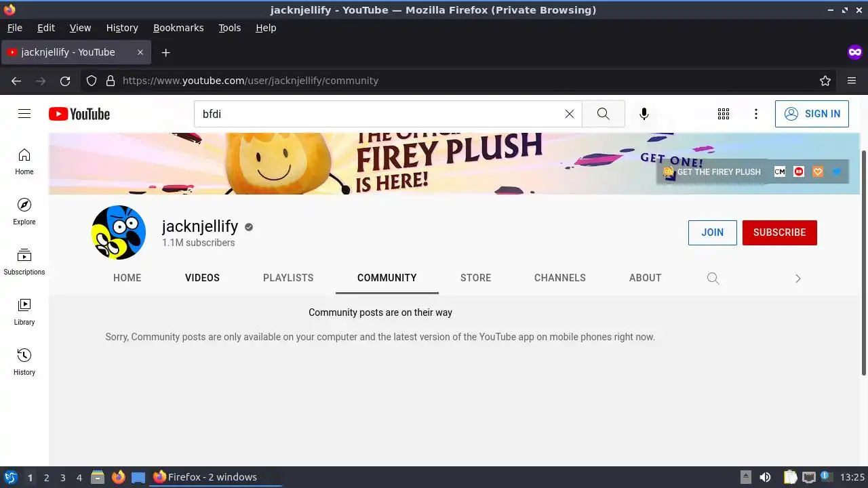This screenshot has height=488, width=868.
Task: Go back with the browser back arrow
Action: [x=16, y=81]
